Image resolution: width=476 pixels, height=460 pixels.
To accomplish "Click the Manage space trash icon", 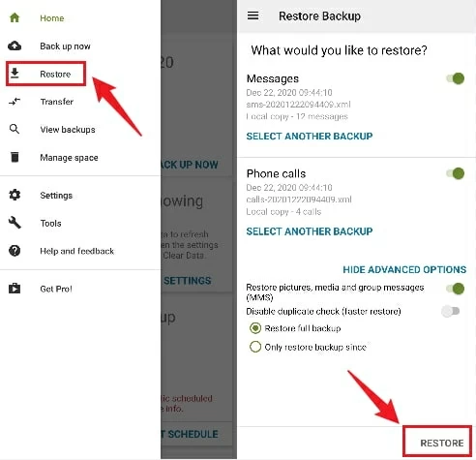I will [x=15, y=157].
